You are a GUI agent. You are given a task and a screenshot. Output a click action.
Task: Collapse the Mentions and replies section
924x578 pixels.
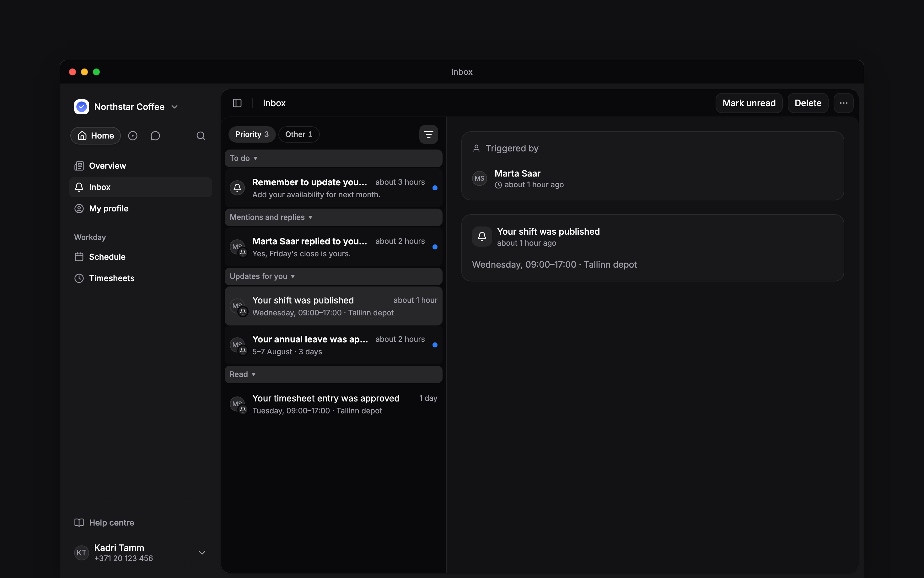tap(333, 217)
